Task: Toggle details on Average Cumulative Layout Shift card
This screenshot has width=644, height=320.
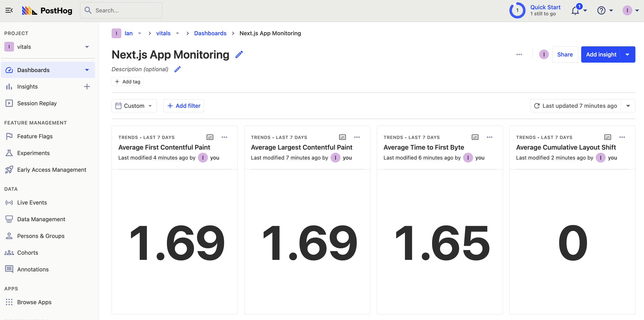Action: 607,137
